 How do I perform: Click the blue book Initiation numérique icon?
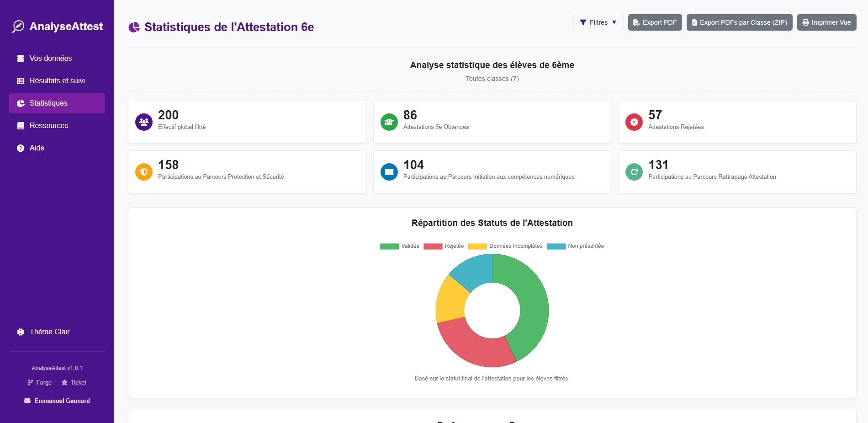point(389,172)
